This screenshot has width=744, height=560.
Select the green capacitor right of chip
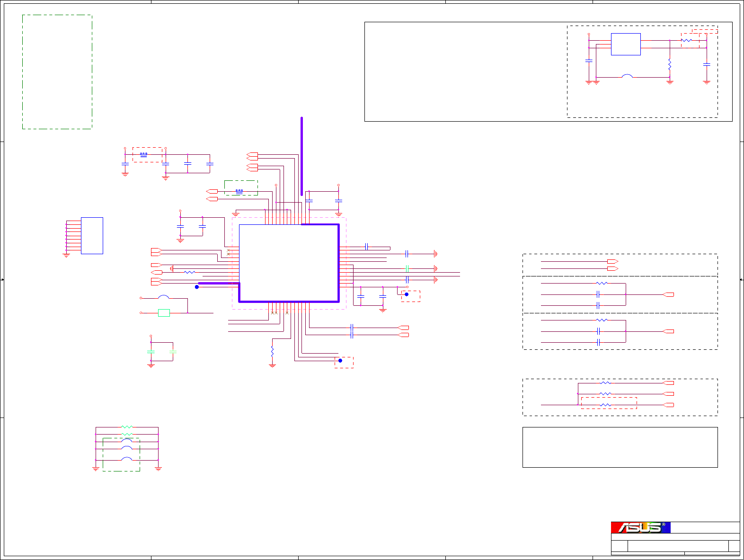pyautogui.click(x=407, y=268)
